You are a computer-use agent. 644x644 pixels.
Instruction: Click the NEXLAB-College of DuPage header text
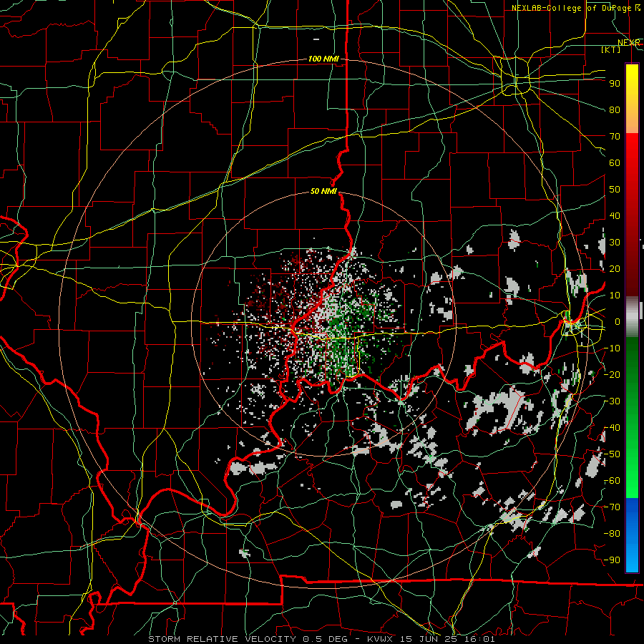571,8
